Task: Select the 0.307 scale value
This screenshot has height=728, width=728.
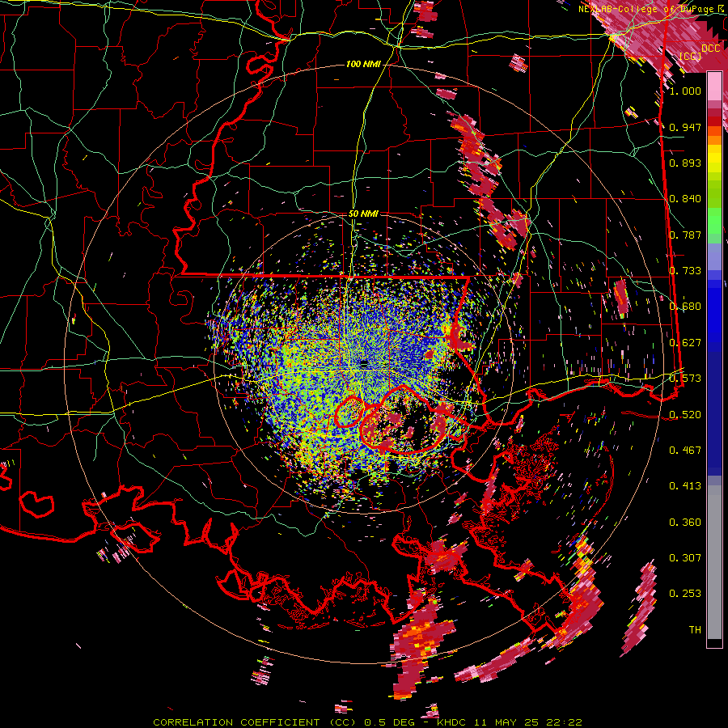Action: [685, 558]
